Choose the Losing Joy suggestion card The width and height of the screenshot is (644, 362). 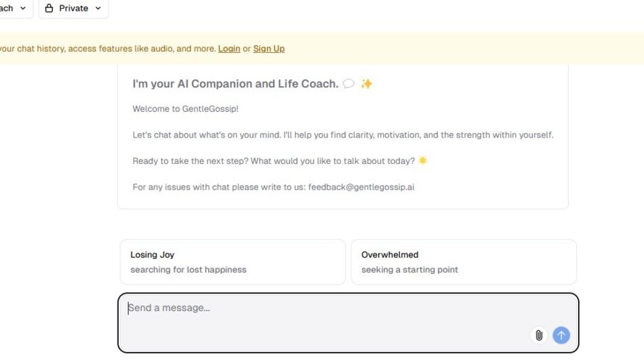(x=233, y=262)
